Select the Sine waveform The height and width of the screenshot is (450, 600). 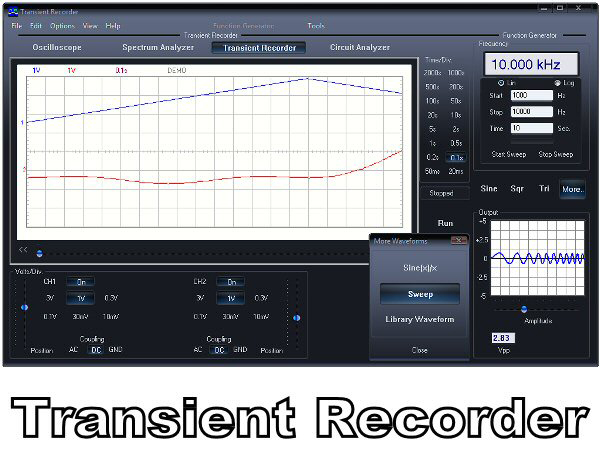tap(489, 189)
